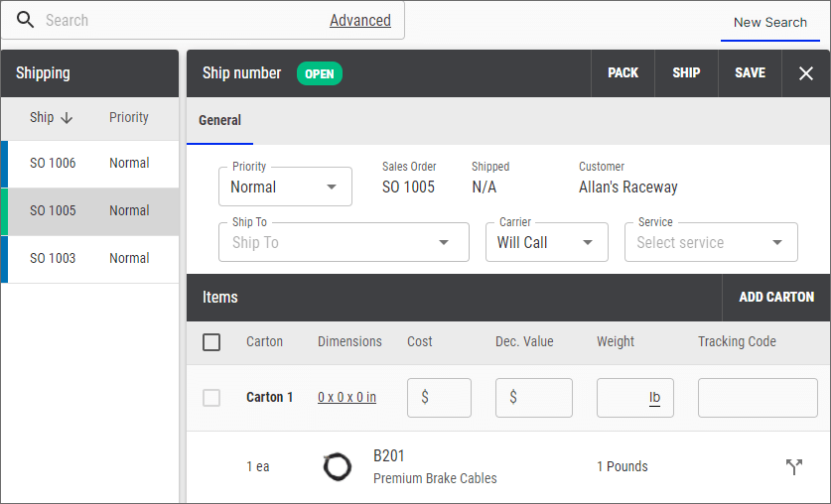The width and height of the screenshot is (831, 504).
Task: Open the Advanced search link
Action: click(x=359, y=21)
